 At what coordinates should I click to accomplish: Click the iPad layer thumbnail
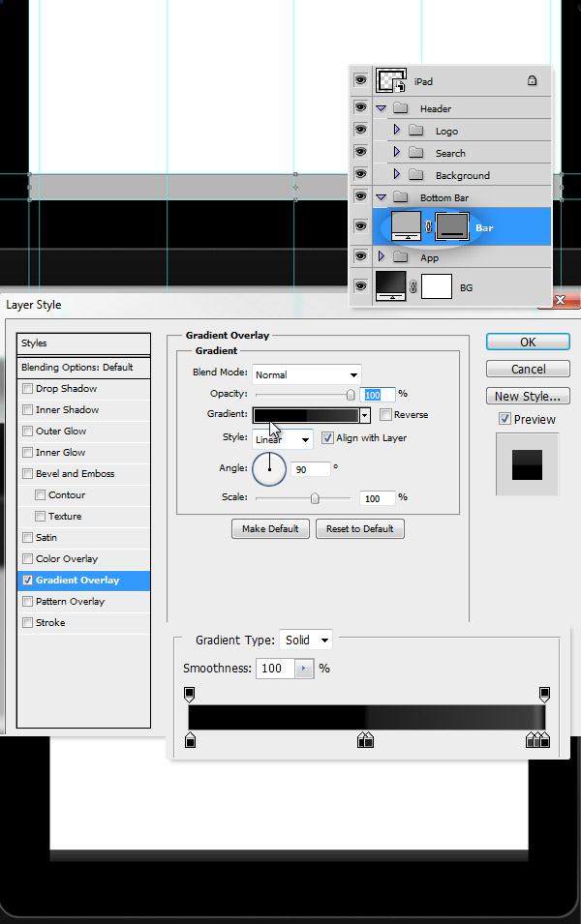coord(391,80)
